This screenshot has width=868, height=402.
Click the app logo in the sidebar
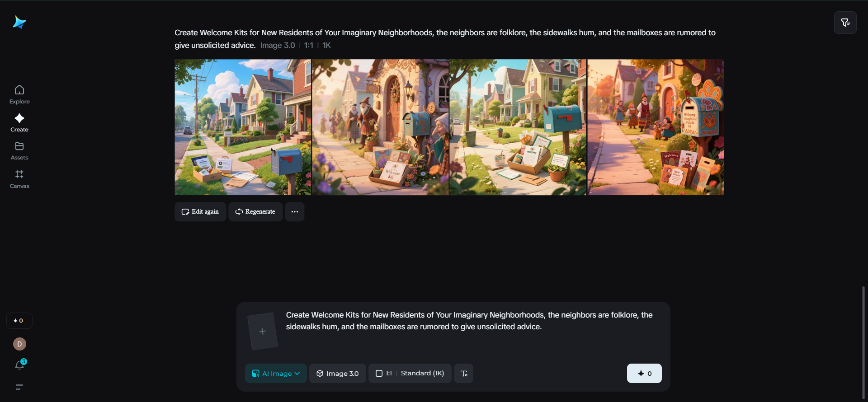[19, 22]
